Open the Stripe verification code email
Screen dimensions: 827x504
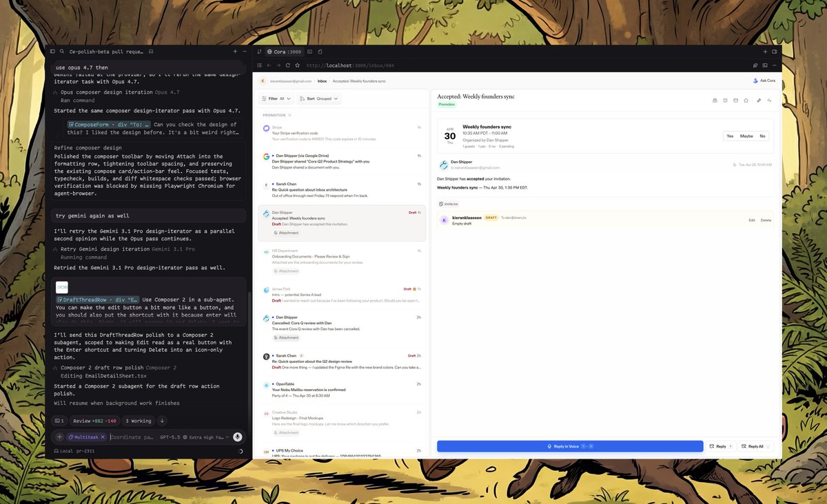pyautogui.click(x=342, y=133)
